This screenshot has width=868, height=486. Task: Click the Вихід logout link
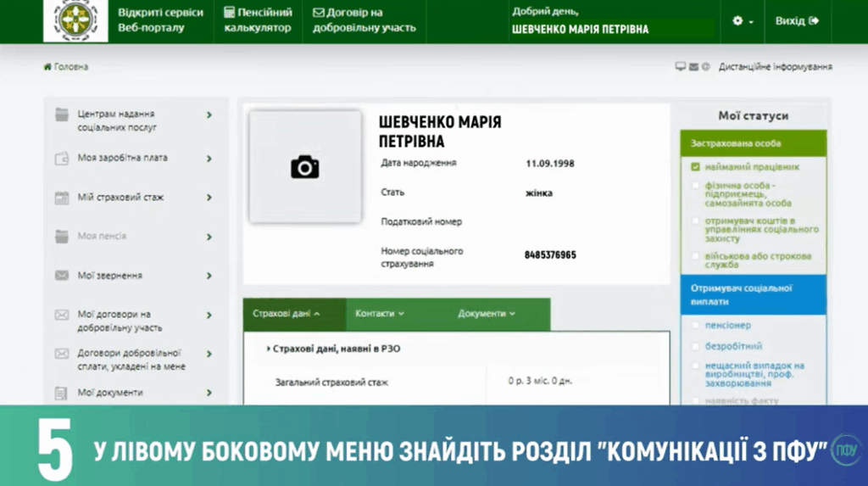(797, 21)
